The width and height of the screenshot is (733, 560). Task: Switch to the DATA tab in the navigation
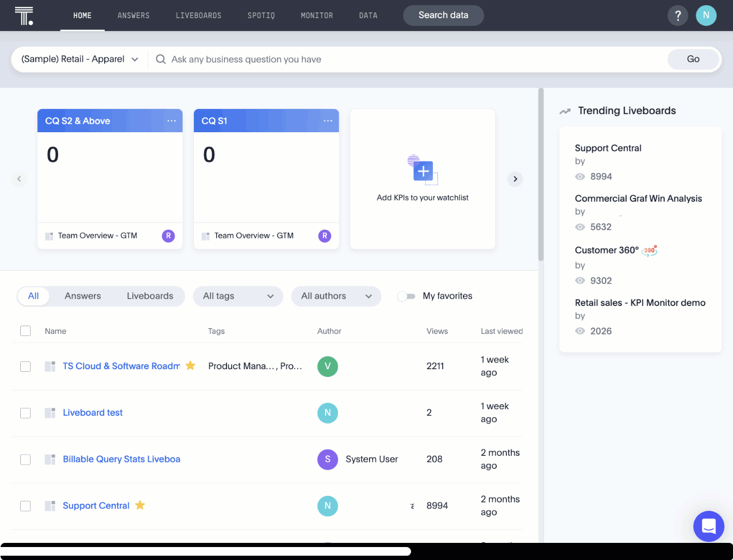tap(368, 15)
